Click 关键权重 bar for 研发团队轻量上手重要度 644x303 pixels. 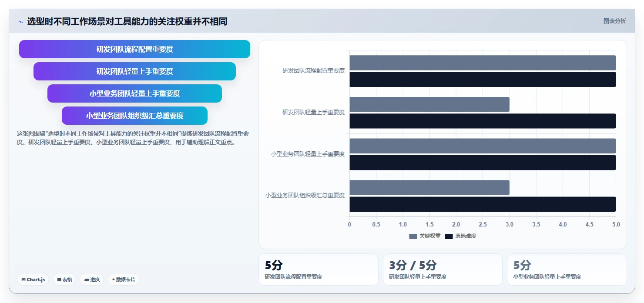tap(429, 104)
